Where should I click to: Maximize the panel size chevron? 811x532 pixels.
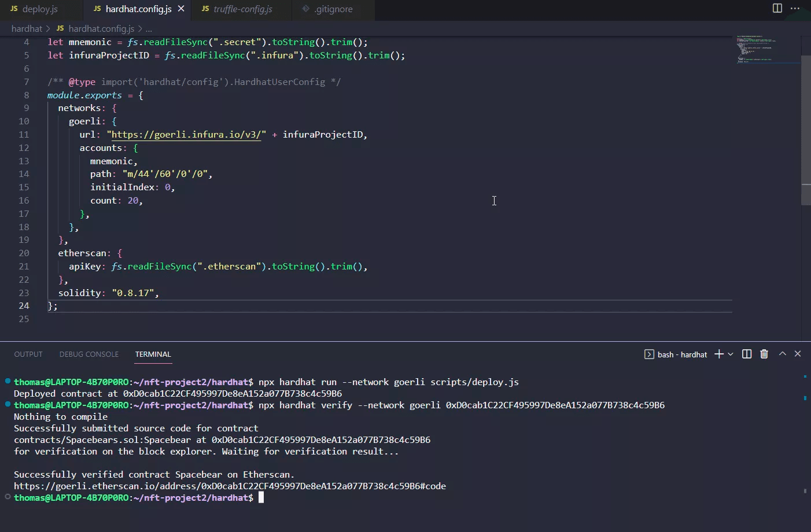point(783,354)
